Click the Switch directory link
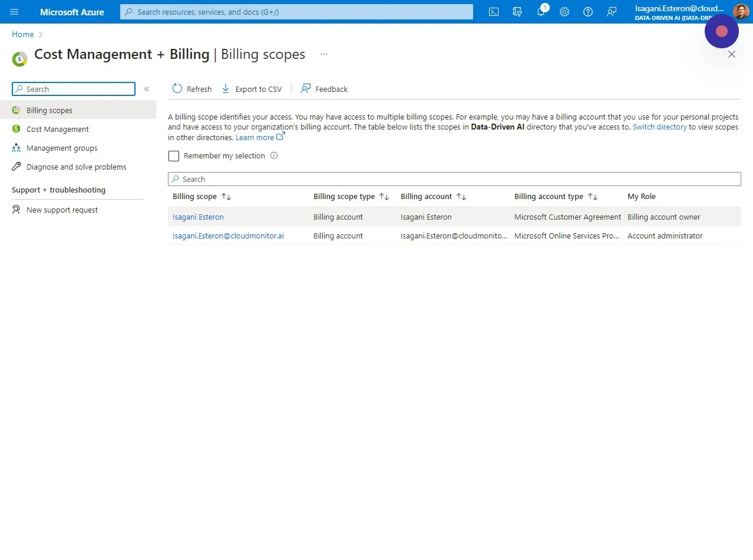This screenshot has width=753, height=560. (660, 127)
